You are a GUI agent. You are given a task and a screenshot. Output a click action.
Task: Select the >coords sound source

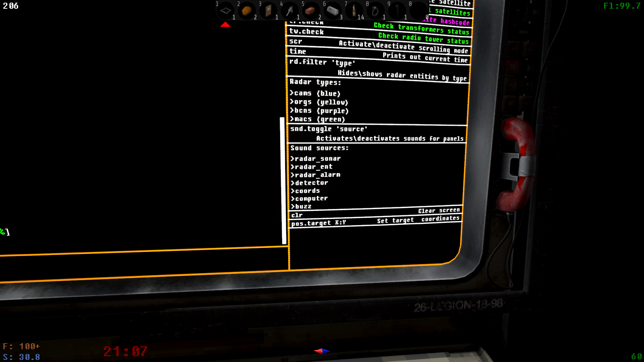305,190
